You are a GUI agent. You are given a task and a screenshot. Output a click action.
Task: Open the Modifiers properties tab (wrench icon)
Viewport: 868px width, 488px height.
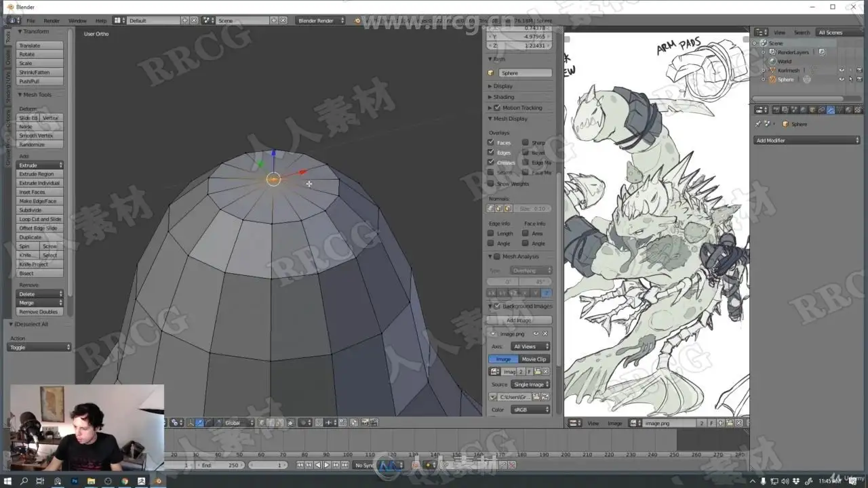831,110
